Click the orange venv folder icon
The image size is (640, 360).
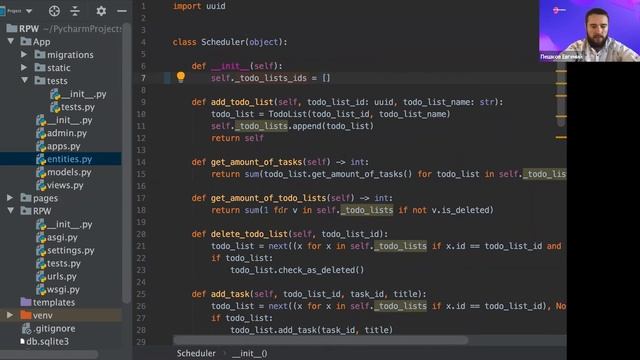tap(26, 315)
